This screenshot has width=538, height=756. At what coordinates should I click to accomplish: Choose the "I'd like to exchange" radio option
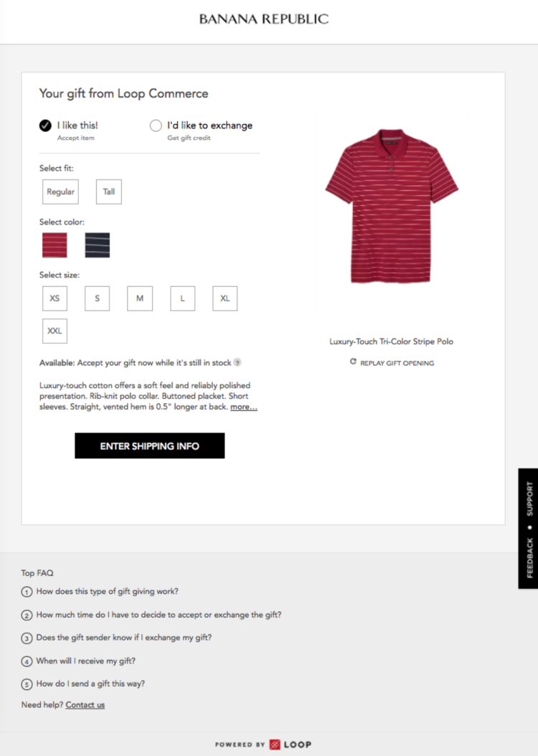[155, 126]
